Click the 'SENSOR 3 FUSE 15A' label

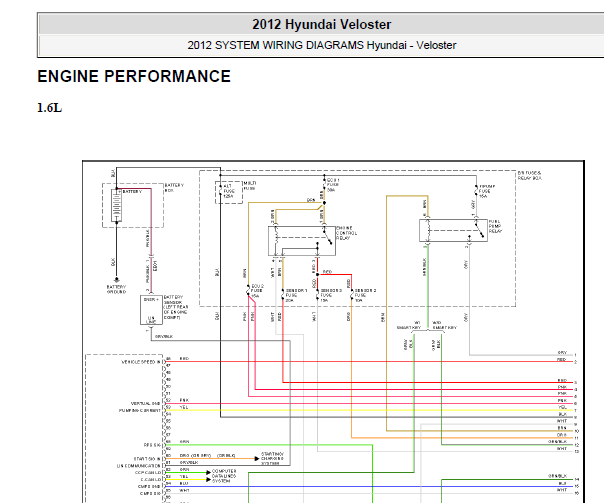tap(331, 295)
